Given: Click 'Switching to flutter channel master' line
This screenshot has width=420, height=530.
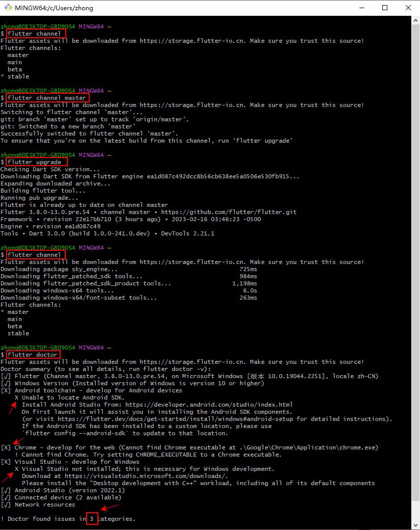Looking at the screenshot, I should tap(71, 112).
